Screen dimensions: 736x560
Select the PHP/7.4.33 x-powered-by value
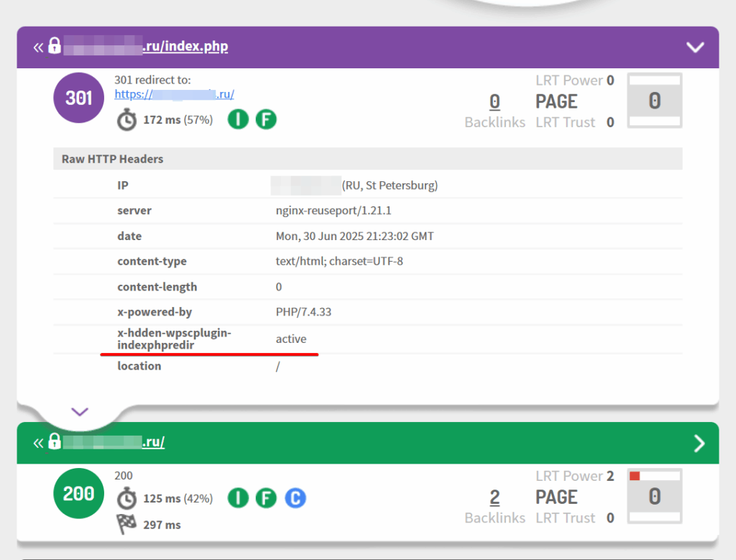(x=303, y=312)
